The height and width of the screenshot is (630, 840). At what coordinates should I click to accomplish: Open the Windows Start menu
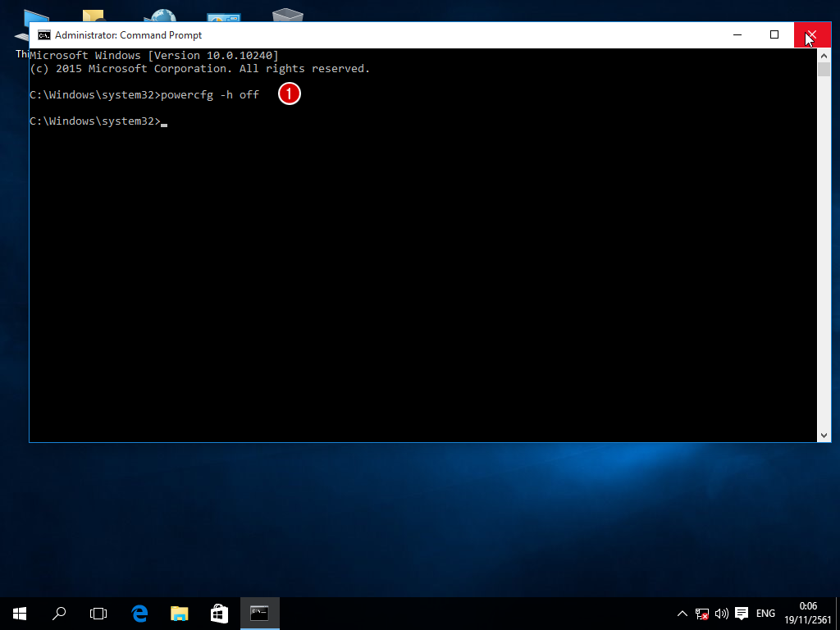[x=19, y=613]
